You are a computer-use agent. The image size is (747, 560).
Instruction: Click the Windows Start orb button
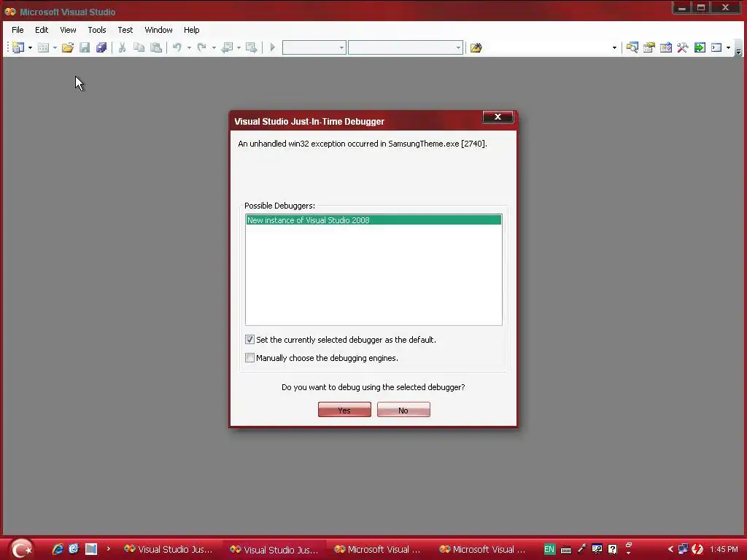21,549
